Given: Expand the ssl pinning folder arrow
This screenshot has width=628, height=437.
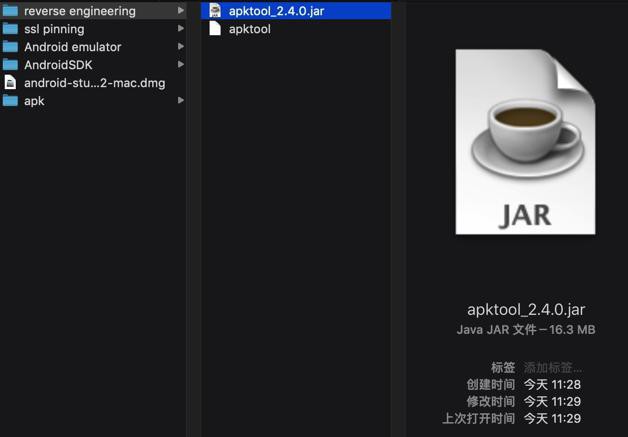Looking at the screenshot, I should pyautogui.click(x=181, y=28).
